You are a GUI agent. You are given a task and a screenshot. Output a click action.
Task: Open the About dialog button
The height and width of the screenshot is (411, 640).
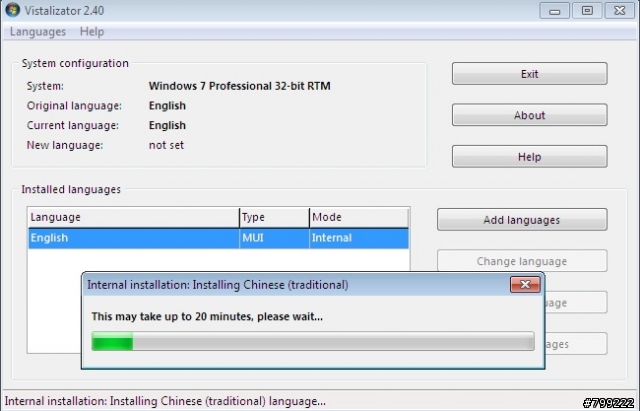(x=529, y=115)
